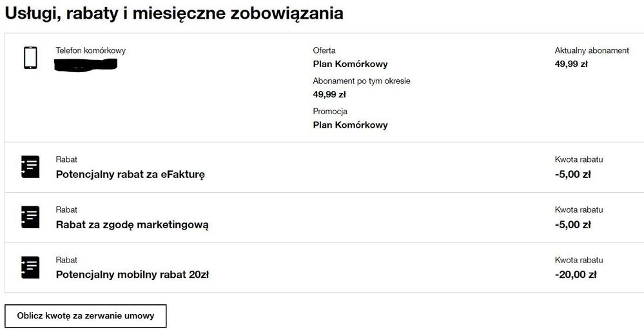This screenshot has height=334, width=644.
Task: Open Potencjalny mobilny rabat 20zł entry
Action: 132,275
